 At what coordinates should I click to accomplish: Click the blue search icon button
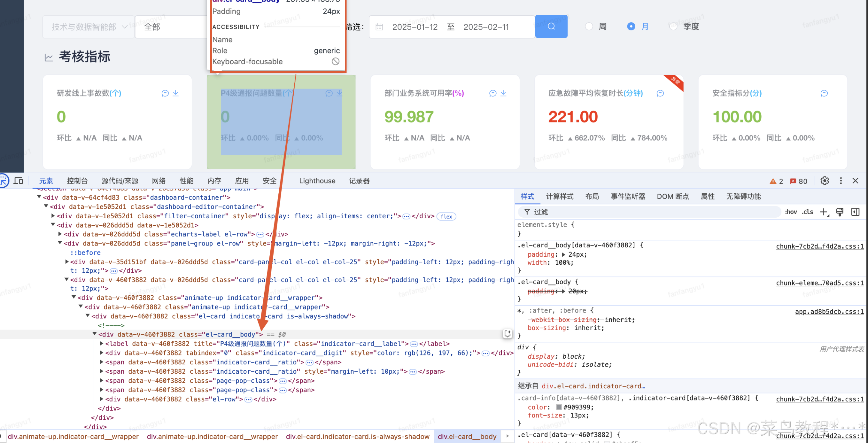pos(551,26)
